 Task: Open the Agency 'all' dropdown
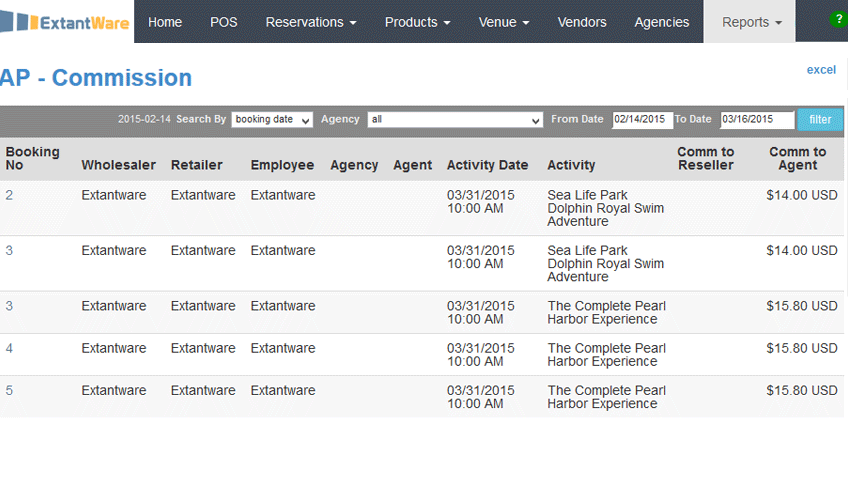tap(455, 119)
